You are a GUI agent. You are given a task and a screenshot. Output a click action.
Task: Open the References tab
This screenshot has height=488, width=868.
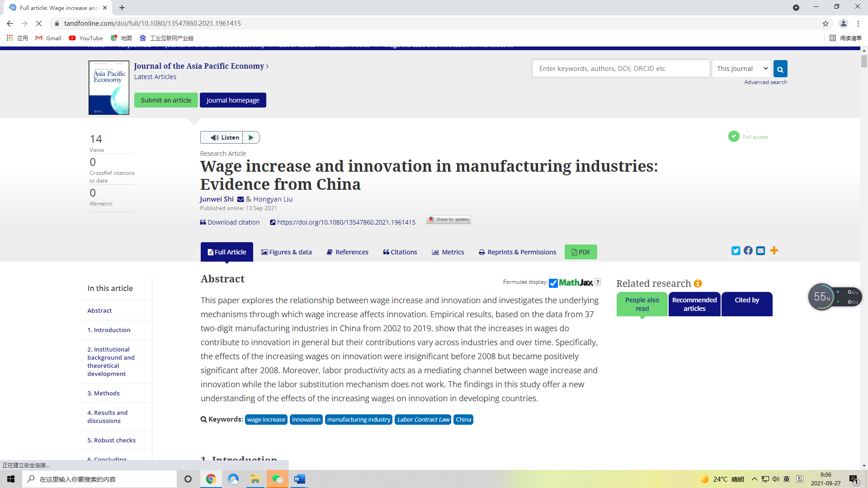347,252
